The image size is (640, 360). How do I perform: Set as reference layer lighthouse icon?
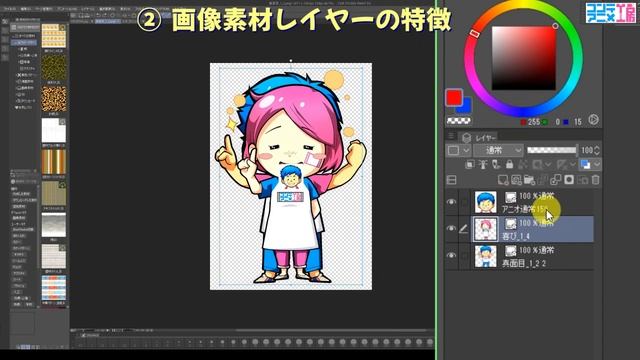click(x=483, y=164)
